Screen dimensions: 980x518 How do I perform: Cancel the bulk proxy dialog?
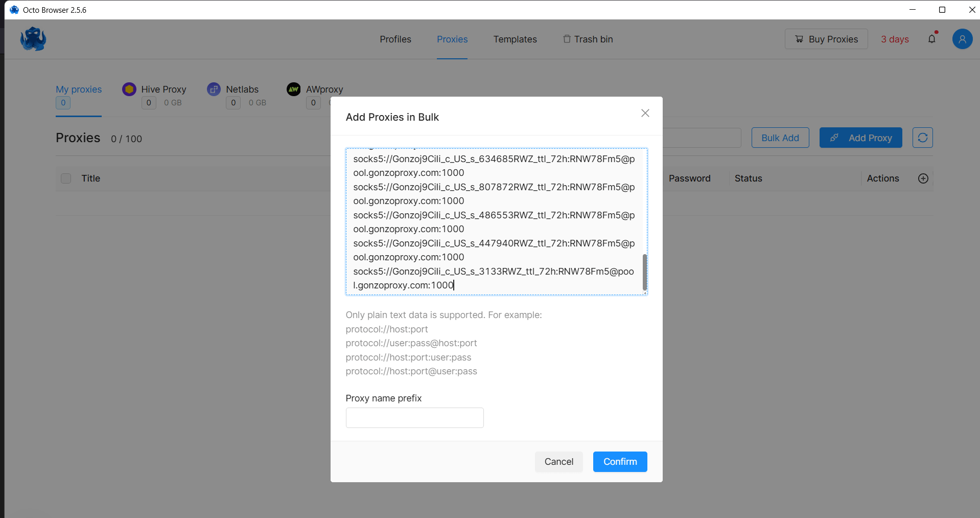558,462
